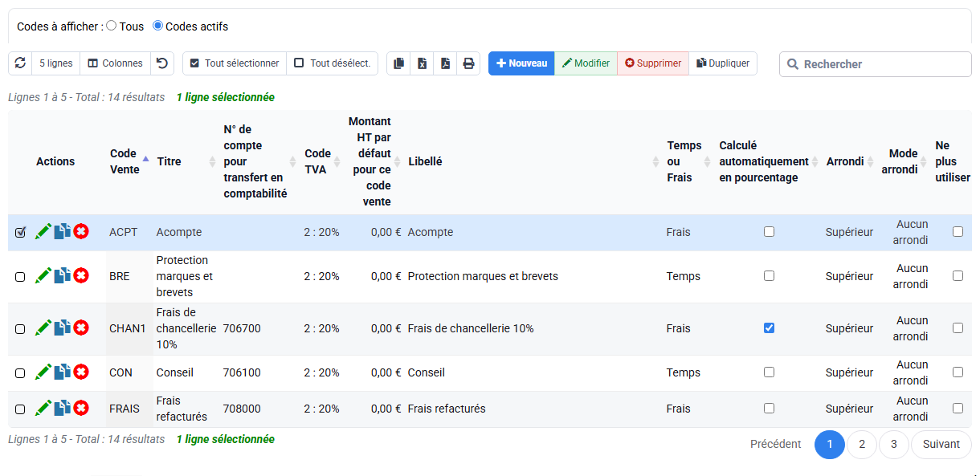
Task: Click the 706700 account number cell
Action: [242, 328]
